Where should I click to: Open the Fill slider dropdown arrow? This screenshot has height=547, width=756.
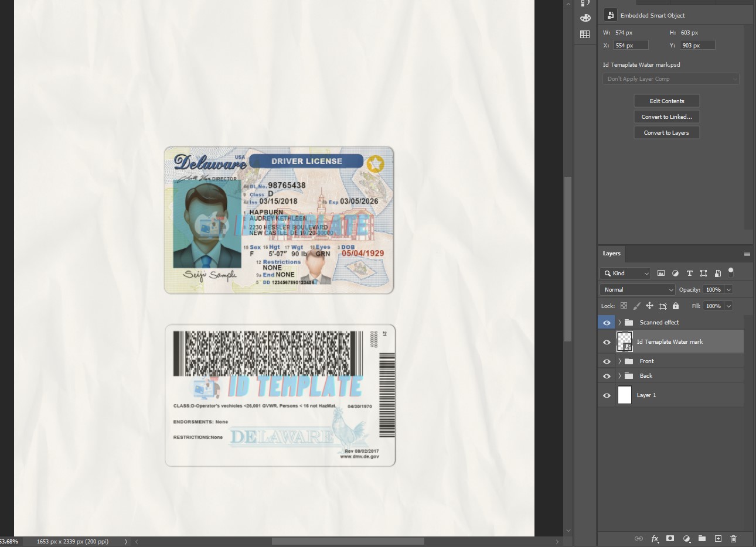click(728, 306)
